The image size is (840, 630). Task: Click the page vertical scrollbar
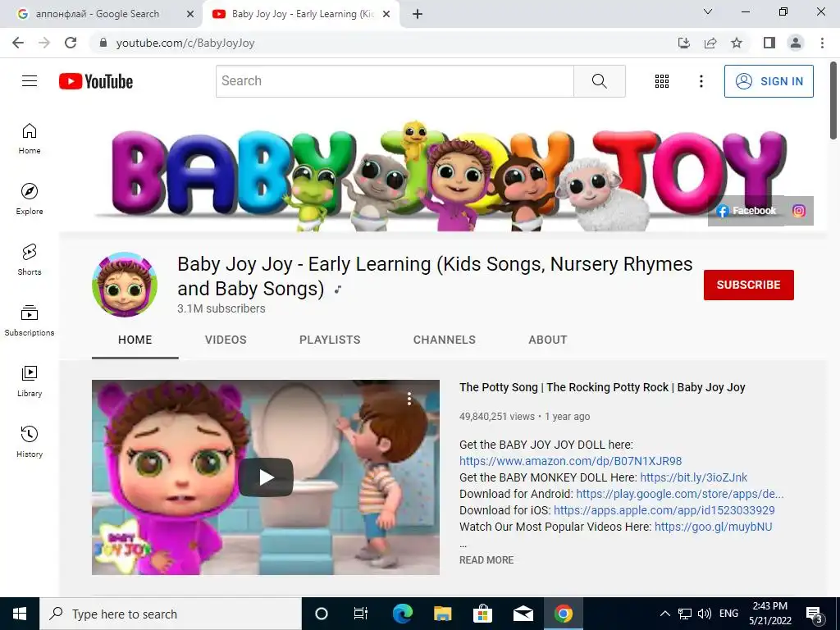pyautogui.click(x=833, y=102)
